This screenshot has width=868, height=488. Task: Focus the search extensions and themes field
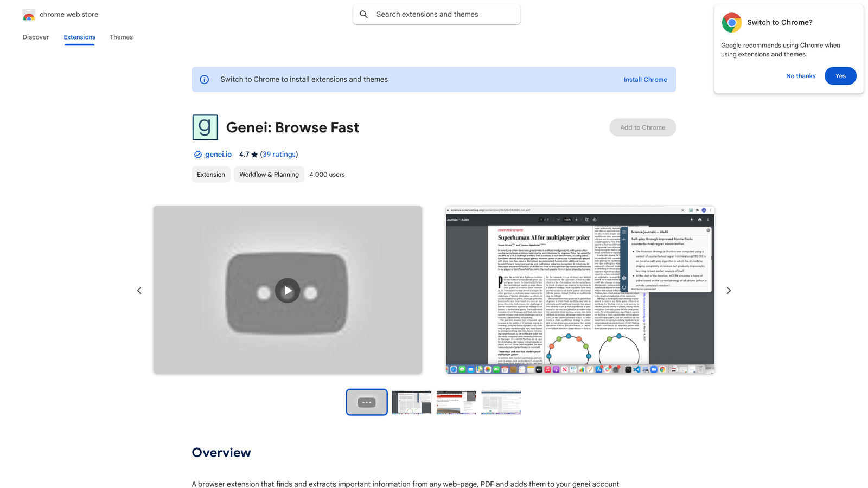click(437, 15)
